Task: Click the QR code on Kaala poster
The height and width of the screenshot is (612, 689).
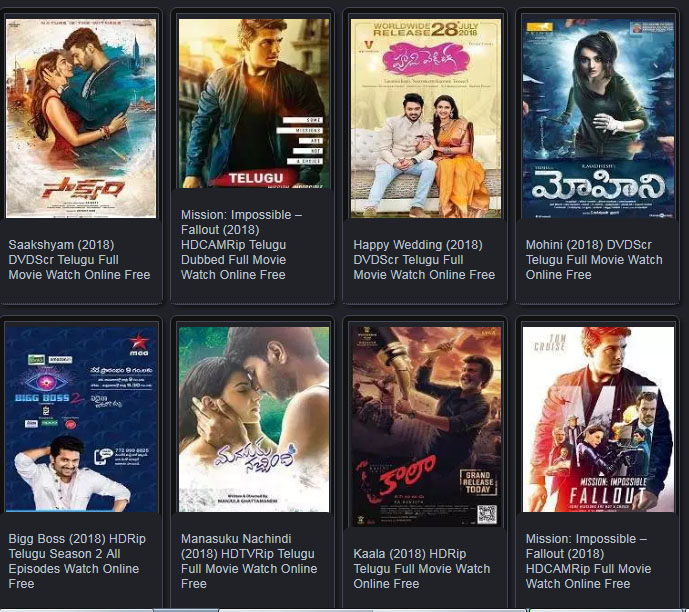Action: click(x=487, y=514)
